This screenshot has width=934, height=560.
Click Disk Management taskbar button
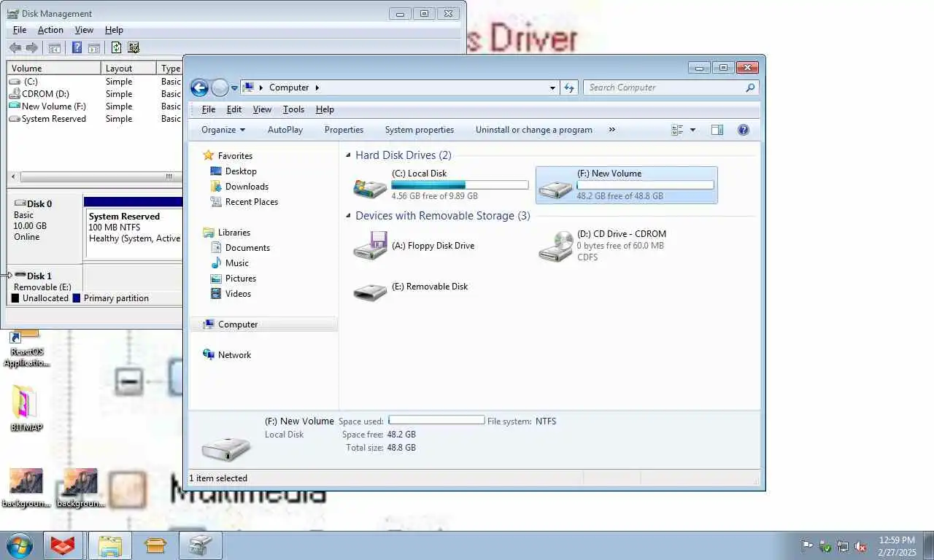tap(200, 545)
